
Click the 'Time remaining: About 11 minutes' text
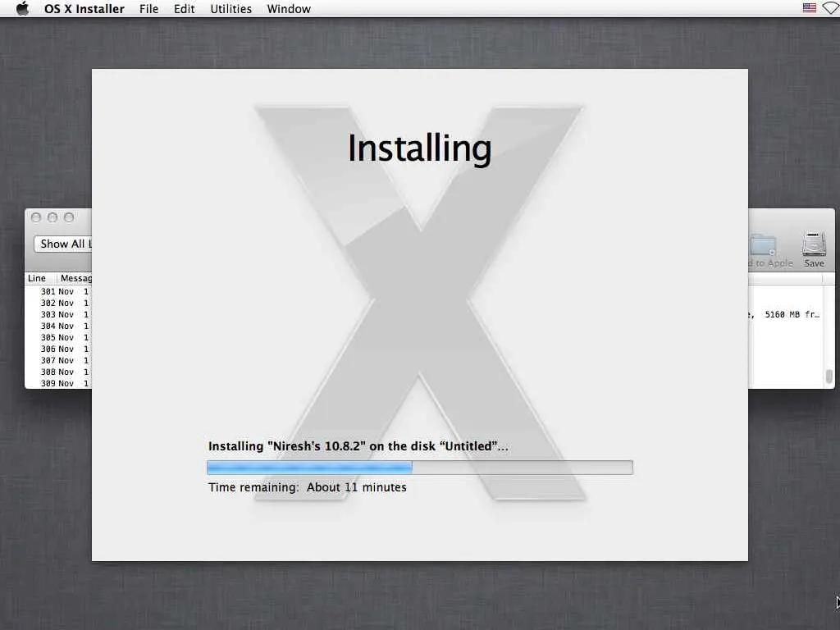[308, 487]
